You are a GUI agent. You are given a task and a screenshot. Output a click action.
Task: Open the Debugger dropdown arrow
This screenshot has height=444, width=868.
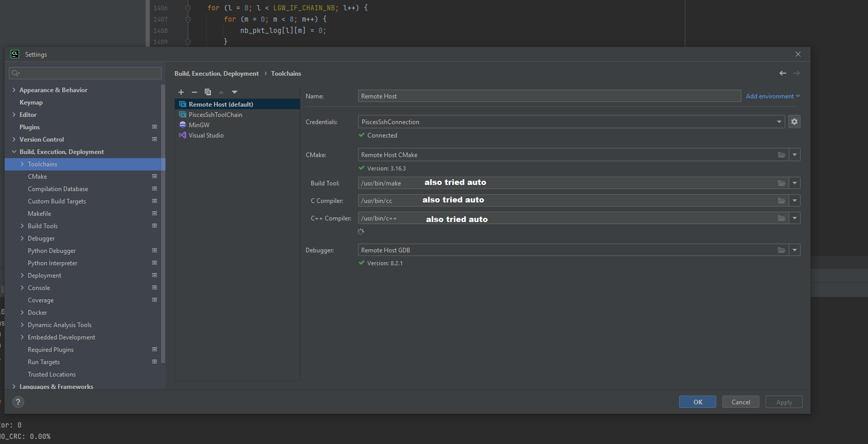(x=795, y=250)
